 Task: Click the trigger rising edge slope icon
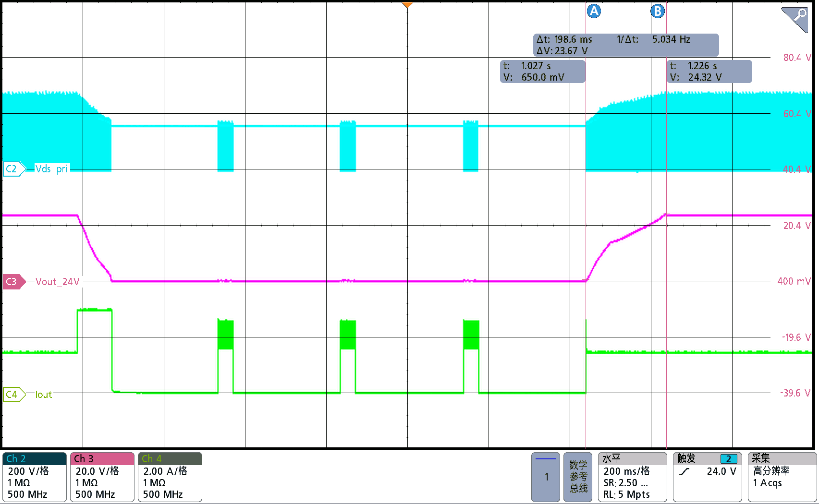coord(684,472)
